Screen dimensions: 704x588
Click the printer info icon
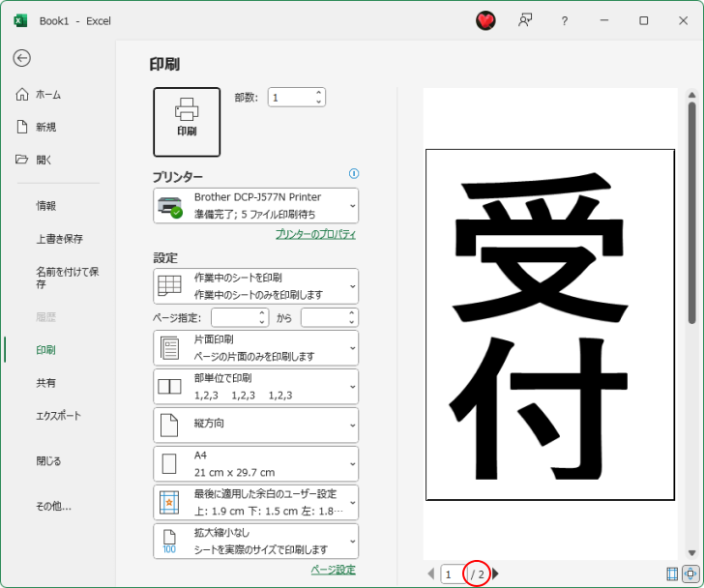(354, 174)
